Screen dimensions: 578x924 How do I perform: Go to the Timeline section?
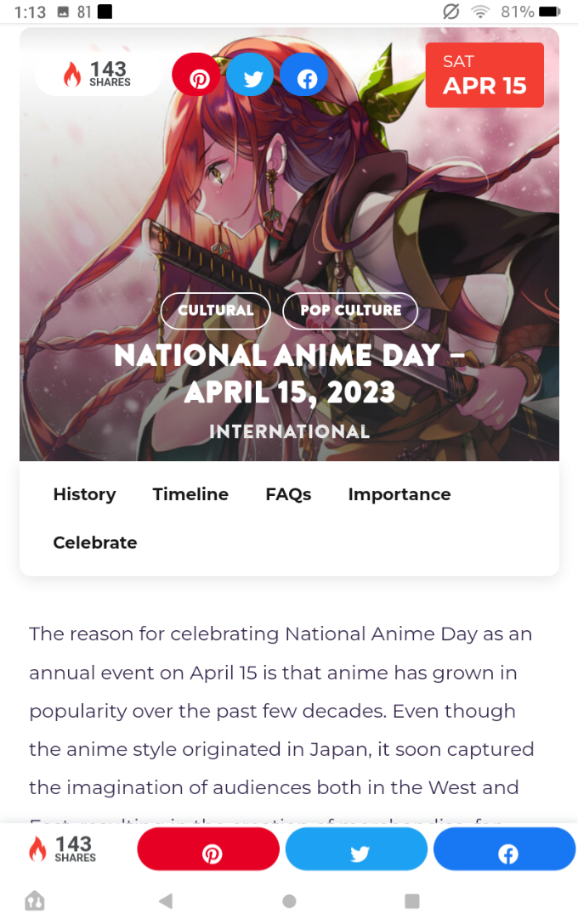(x=190, y=494)
